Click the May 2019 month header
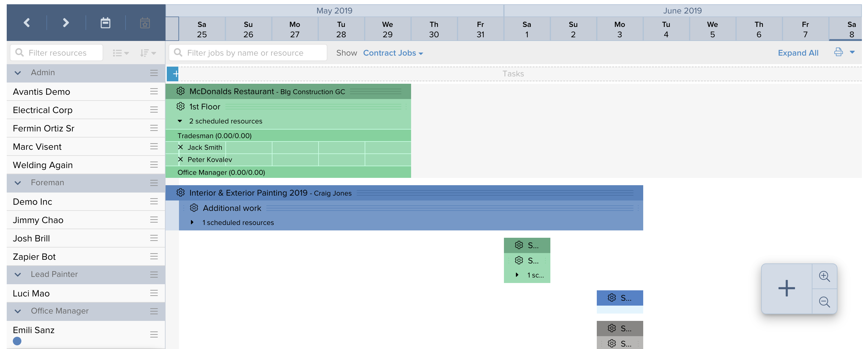Screen dimensions: 868x349 tap(334, 11)
